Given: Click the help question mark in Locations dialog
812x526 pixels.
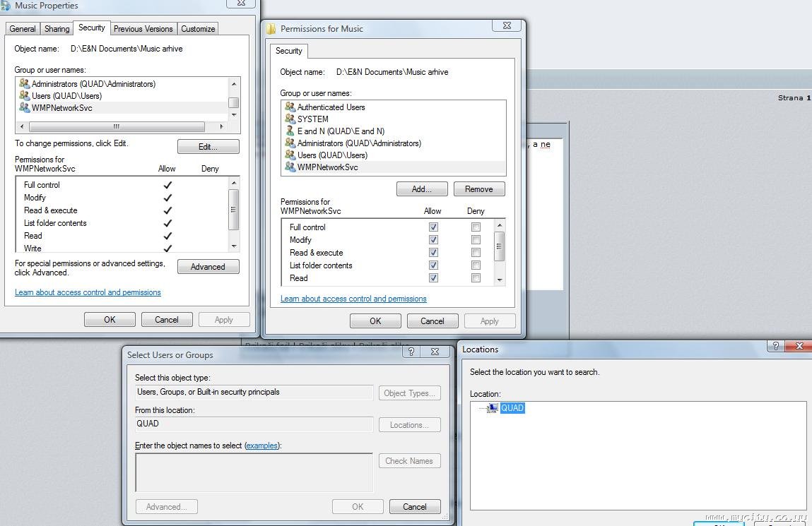Looking at the screenshot, I should coord(776,346).
